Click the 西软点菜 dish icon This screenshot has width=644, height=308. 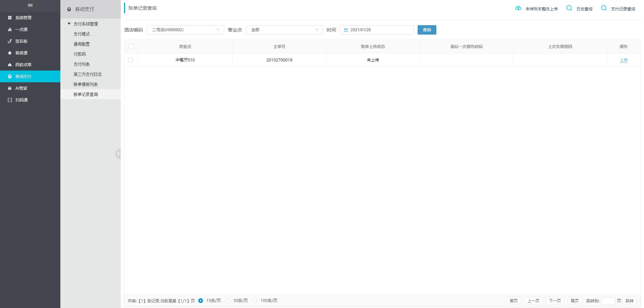point(10,65)
